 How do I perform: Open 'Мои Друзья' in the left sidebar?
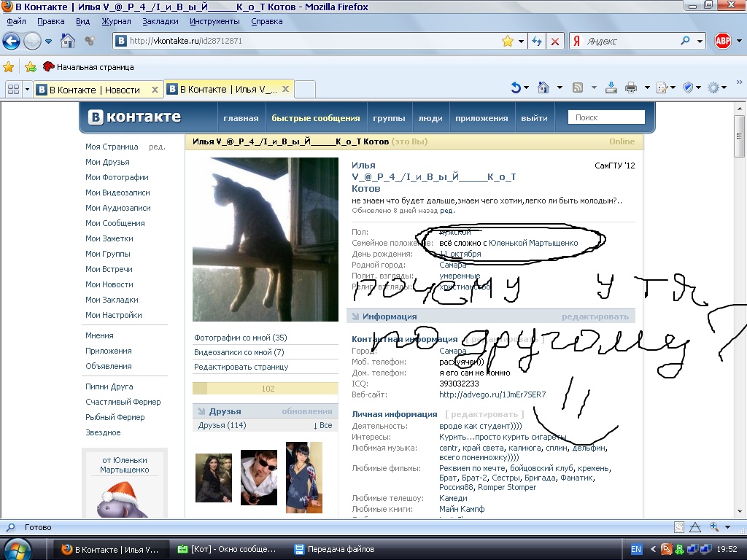click(107, 162)
